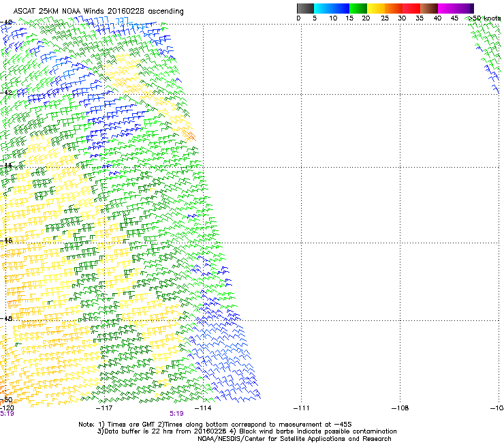Click the -120 longitude axis label
504x443 pixels.
point(7,408)
